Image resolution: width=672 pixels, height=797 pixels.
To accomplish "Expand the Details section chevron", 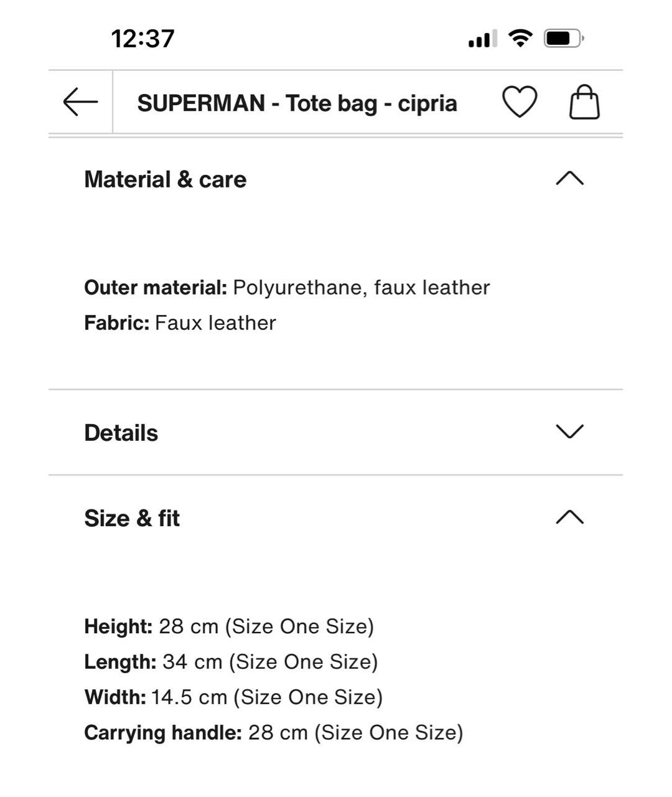I will [x=569, y=432].
